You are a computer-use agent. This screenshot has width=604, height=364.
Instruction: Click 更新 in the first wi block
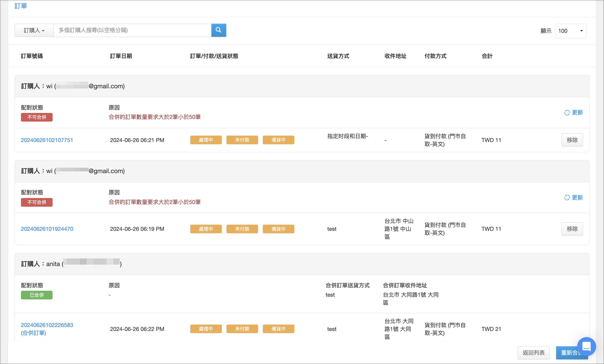click(x=573, y=113)
